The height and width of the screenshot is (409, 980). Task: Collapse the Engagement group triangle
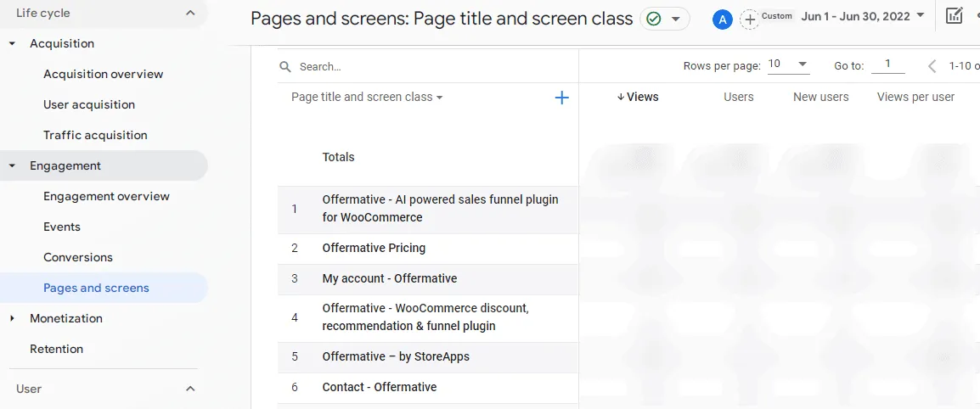point(12,166)
